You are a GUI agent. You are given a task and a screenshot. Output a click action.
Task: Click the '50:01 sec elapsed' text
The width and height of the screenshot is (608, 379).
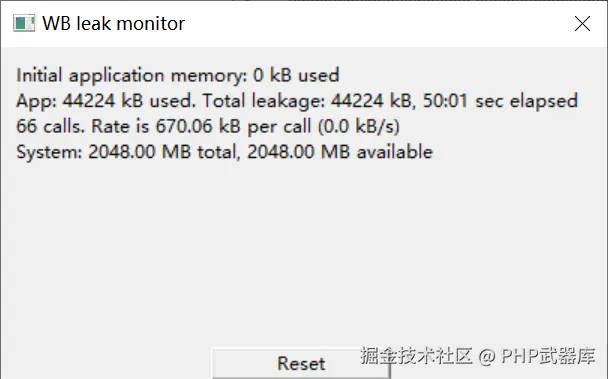(x=500, y=101)
